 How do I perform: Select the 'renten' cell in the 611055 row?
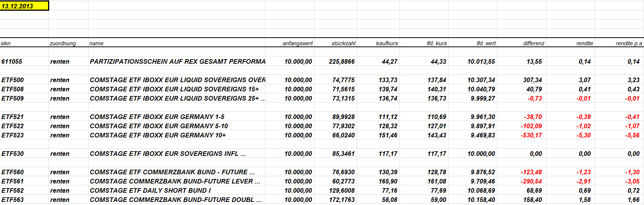pyautogui.click(x=68, y=61)
